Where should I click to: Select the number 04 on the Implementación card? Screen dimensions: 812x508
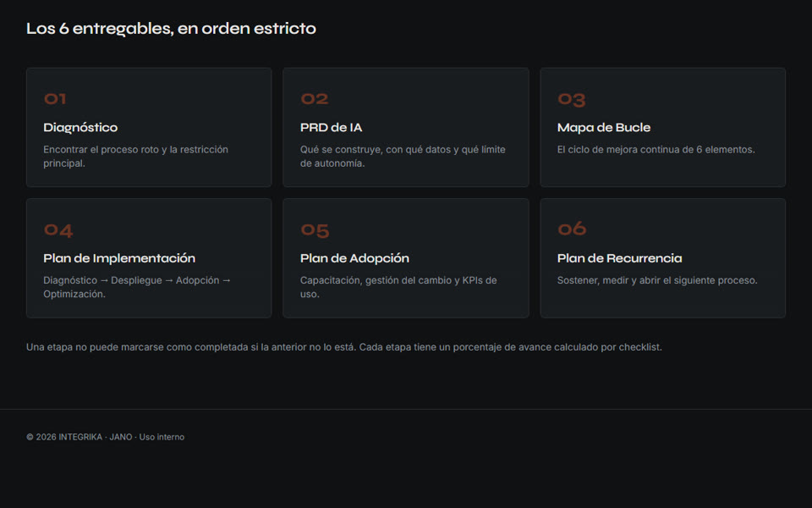(58, 230)
